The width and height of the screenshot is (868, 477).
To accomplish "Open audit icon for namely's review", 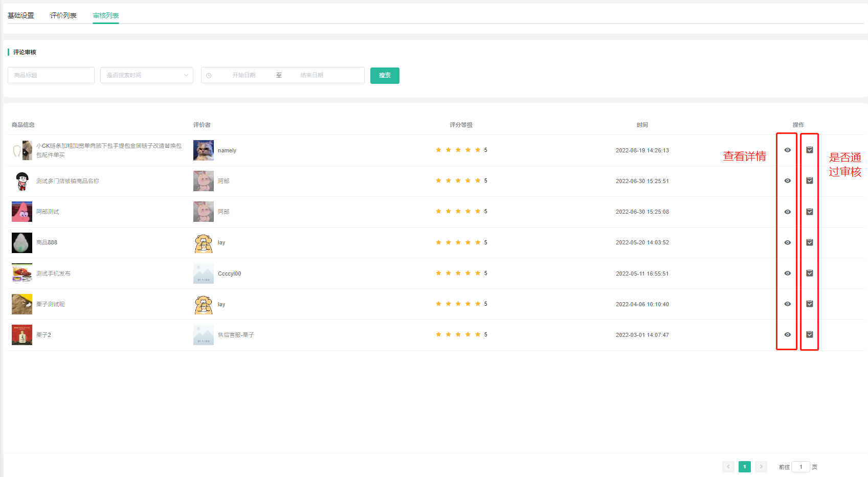I will (x=809, y=150).
